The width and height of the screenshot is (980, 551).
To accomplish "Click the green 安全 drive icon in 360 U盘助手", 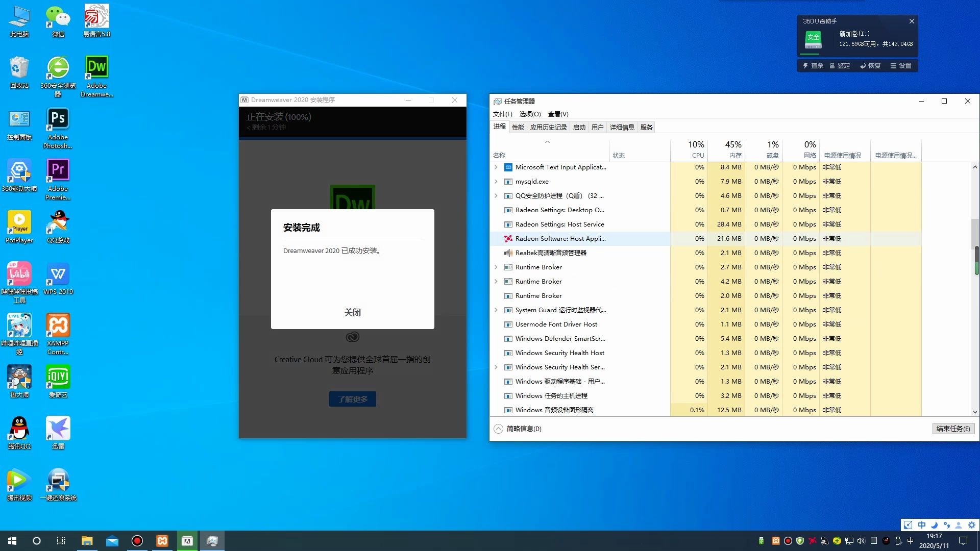I will coord(813,39).
